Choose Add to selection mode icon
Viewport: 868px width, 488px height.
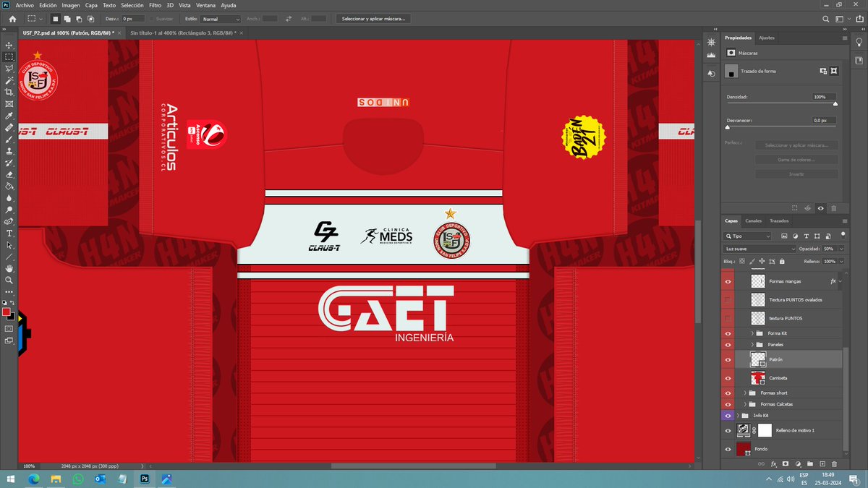pyautogui.click(x=67, y=18)
